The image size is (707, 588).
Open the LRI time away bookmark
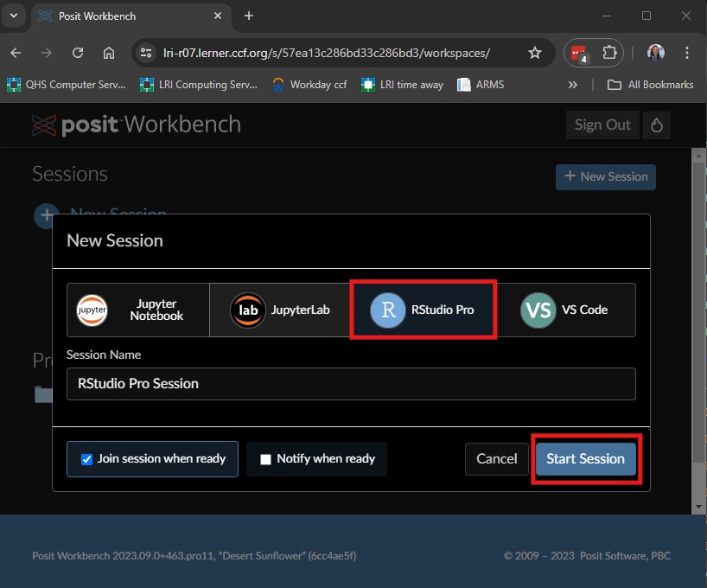(x=402, y=85)
